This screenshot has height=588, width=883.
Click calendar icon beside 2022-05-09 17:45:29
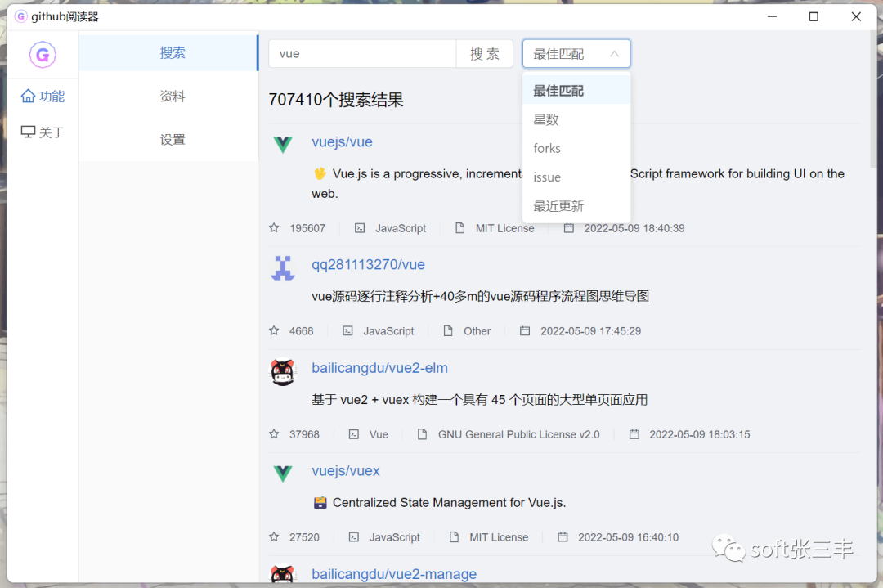click(x=525, y=330)
